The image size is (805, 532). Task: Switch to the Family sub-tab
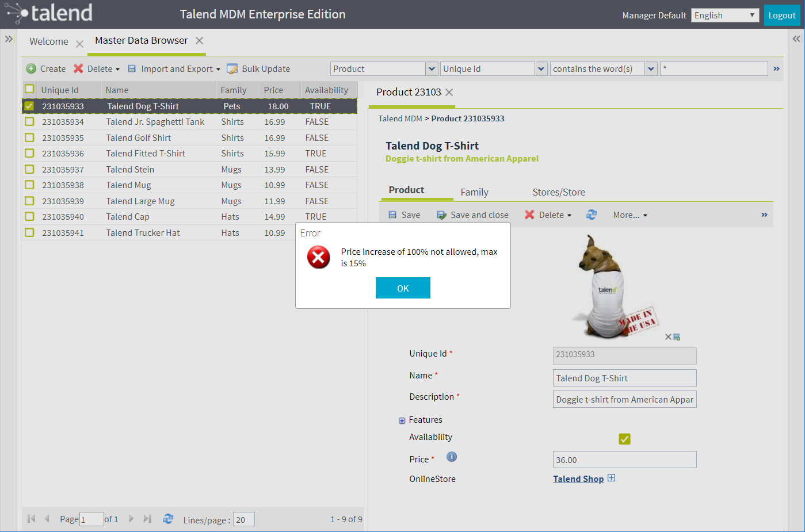click(474, 192)
